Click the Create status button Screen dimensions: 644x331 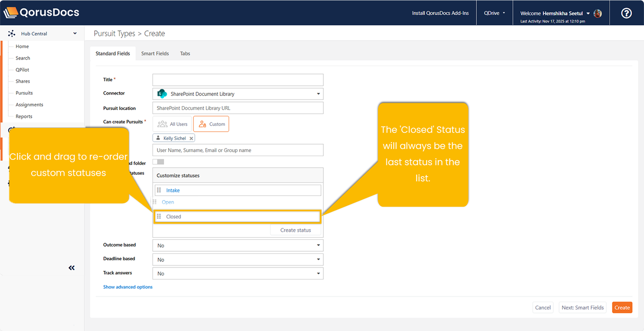[x=295, y=230]
